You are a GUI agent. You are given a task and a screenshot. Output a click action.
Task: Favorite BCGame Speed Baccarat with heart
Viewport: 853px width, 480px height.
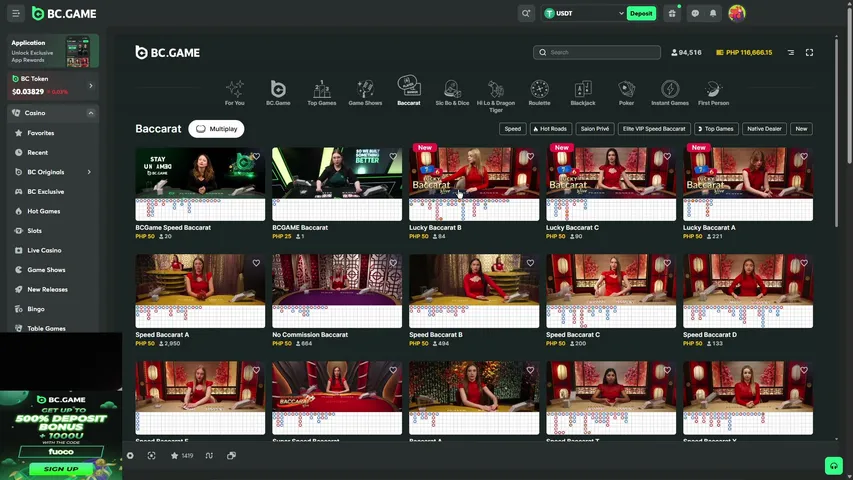(256, 156)
